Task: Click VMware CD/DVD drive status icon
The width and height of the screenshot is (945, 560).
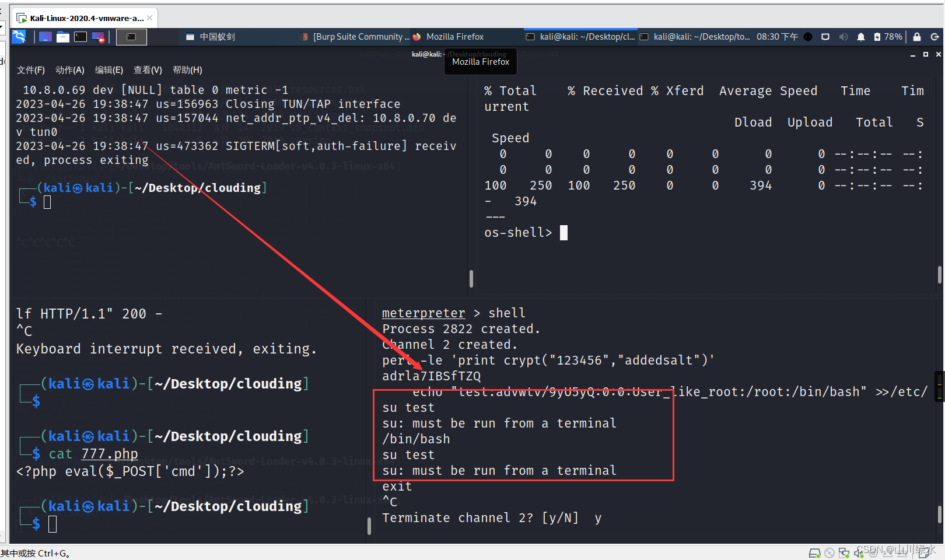Action: pos(829,553)
